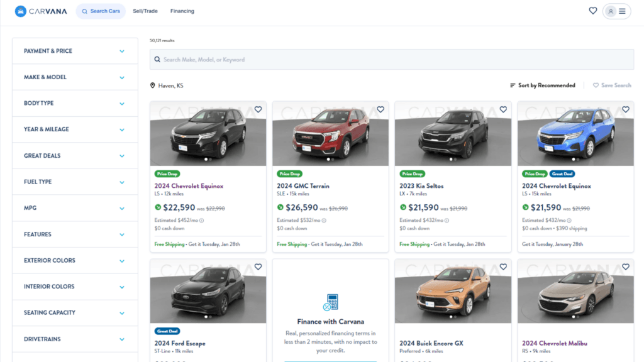Favorite the 2024 Chevrolet Malibu
The image size is (644, 362).
point(626,266)
